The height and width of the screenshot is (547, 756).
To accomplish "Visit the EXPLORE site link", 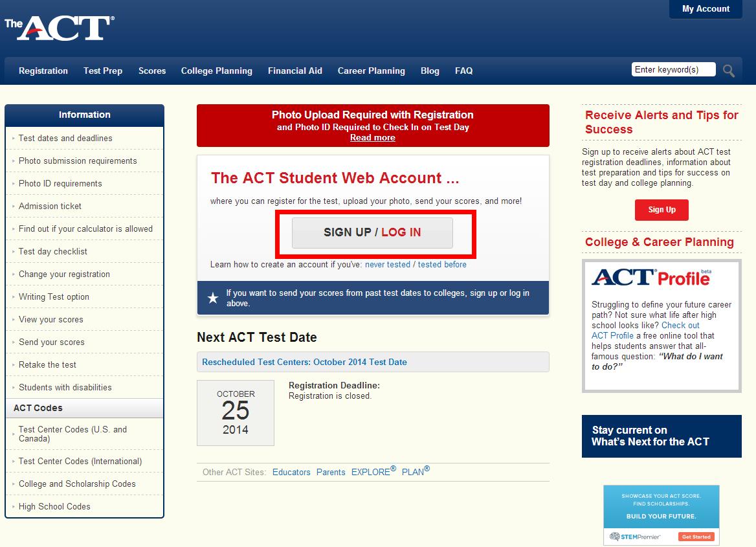I will coord(373,471).
